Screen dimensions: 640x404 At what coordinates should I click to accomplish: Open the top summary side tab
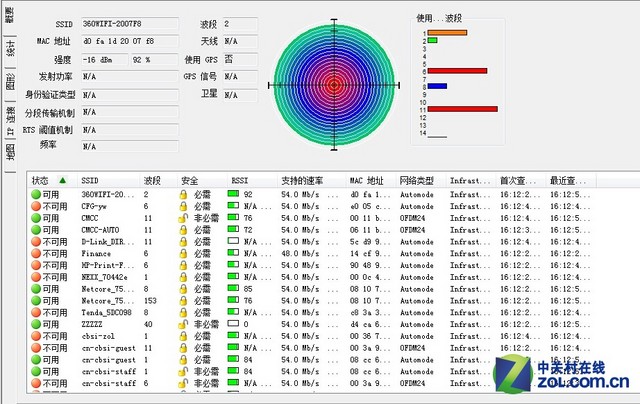click(x=10, y=17)
